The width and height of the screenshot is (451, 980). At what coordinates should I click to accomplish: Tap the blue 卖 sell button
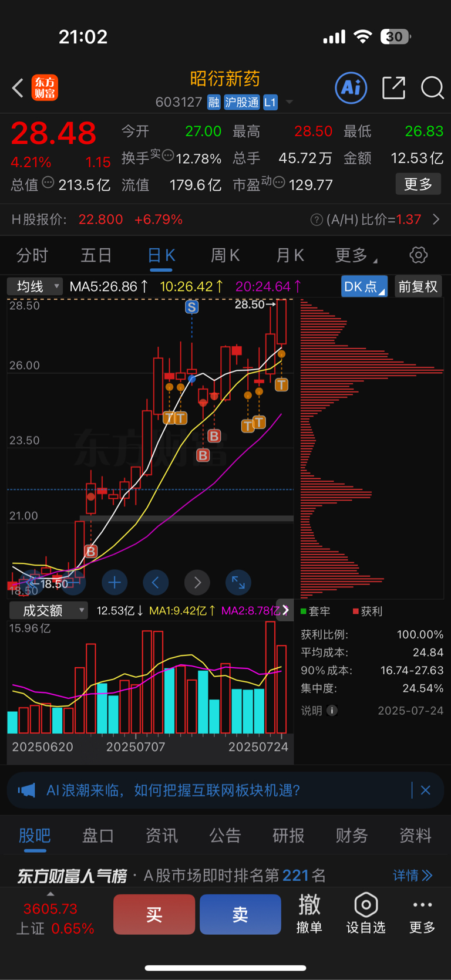[240, 914]
